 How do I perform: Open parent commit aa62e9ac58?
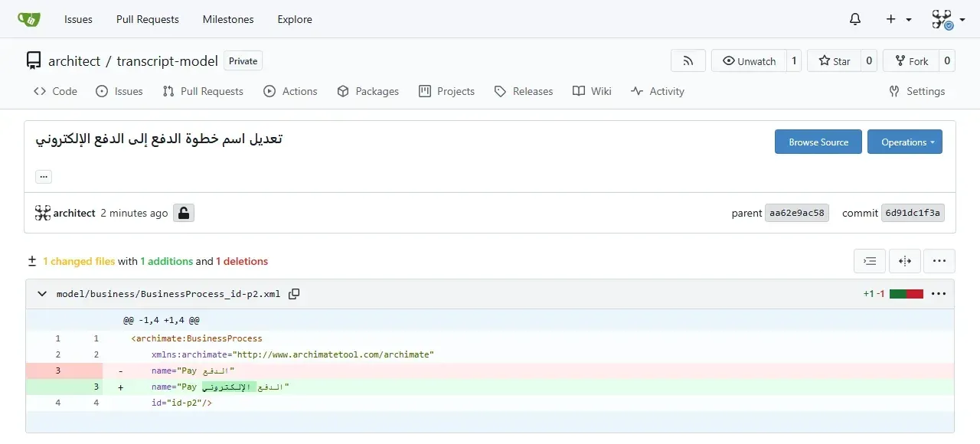[x=797, y=213]
